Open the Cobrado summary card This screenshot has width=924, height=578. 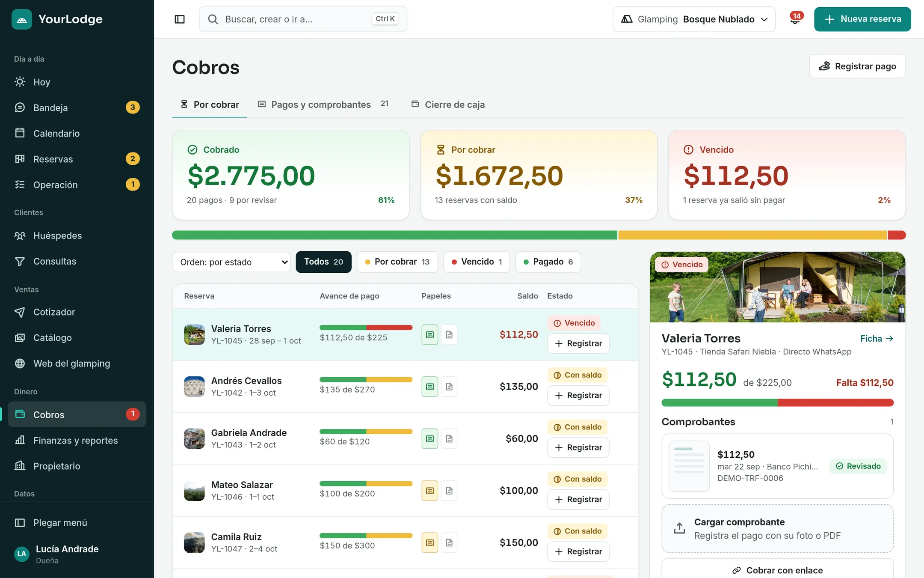point(291,175)
